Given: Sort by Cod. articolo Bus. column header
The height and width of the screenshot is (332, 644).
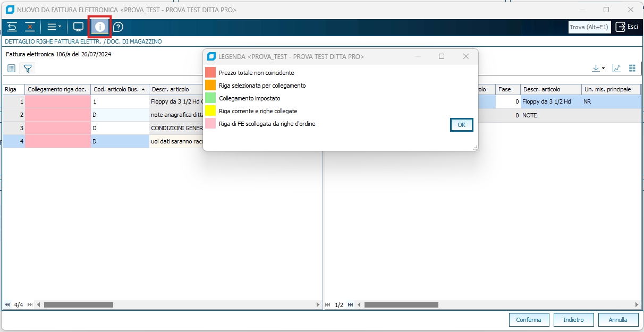Looking at the screenshot, I should click(120, 89).
